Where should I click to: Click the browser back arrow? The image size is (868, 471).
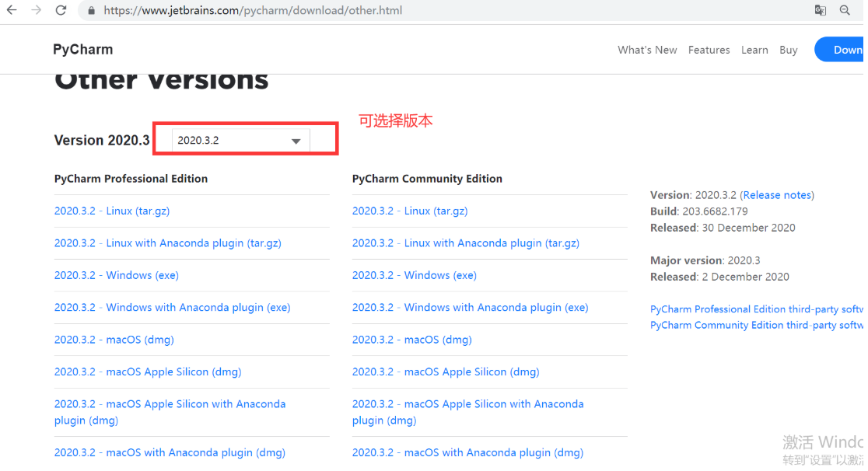click(x=12, y=10)
